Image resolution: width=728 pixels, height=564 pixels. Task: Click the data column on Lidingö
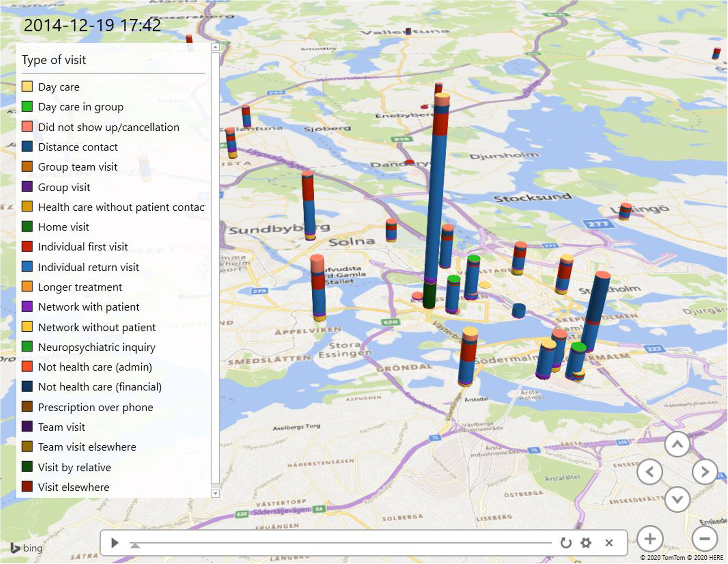pyautogui.click(x=625, y=211)
